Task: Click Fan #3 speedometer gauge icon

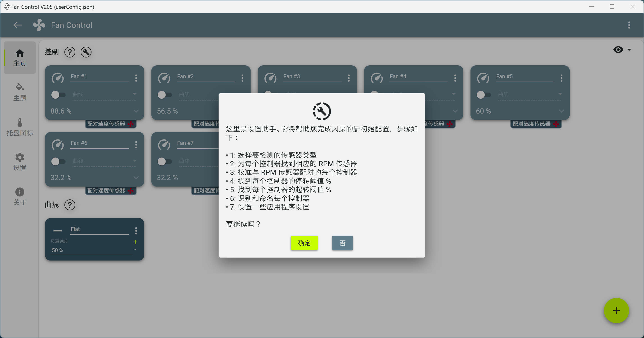Action: pyautogui.click(x=270, y=78)
